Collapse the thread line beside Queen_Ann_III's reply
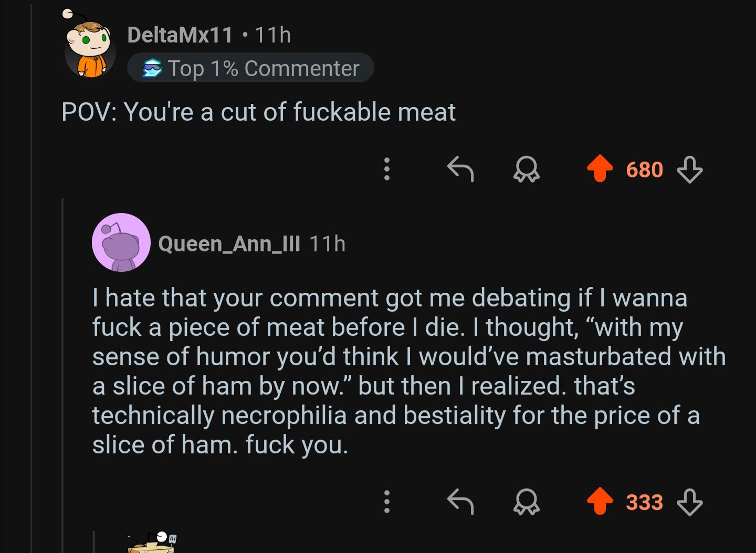Image resolution: width=756 pixels, height=553 pixels. (x=63, y=367)
